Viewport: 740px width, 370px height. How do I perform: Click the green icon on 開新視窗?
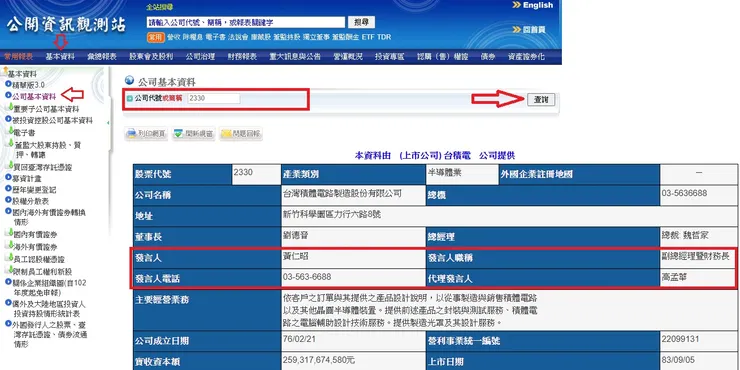click(x=178, y=134)
